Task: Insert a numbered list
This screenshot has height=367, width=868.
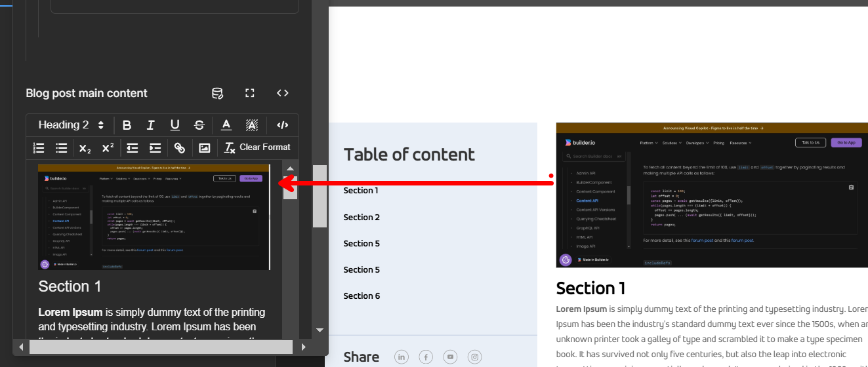Action: point(39,148)
